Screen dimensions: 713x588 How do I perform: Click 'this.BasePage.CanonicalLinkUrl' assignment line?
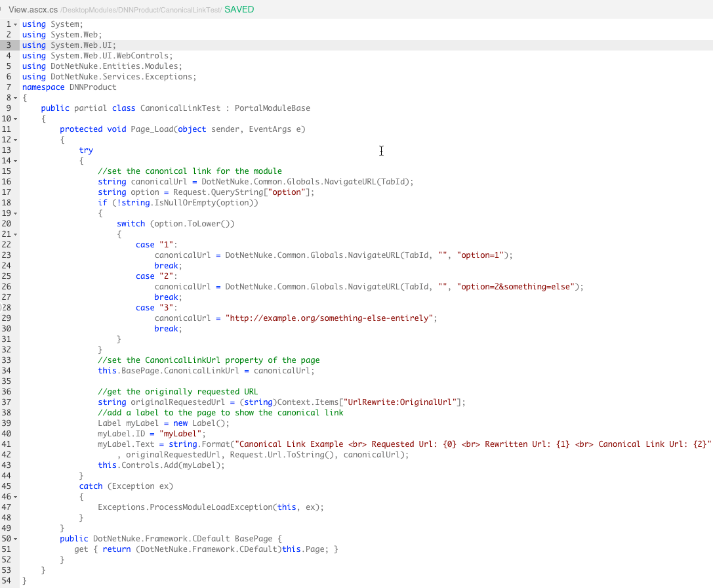(x=206, y=371)
